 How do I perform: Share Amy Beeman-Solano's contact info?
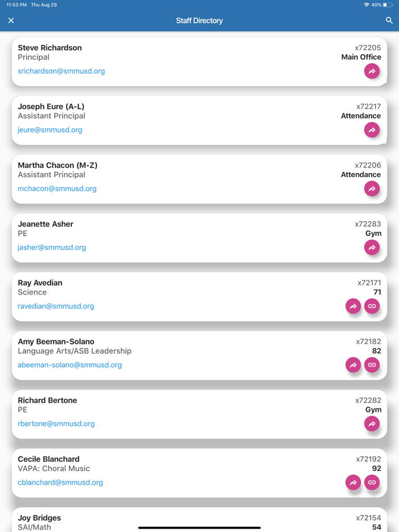353,365
